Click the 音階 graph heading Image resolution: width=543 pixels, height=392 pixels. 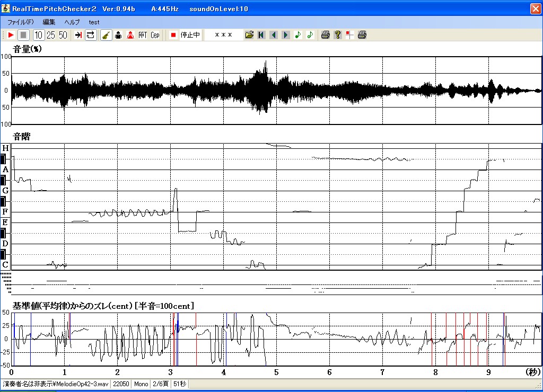pyautogui.click(x=21, y=136)
